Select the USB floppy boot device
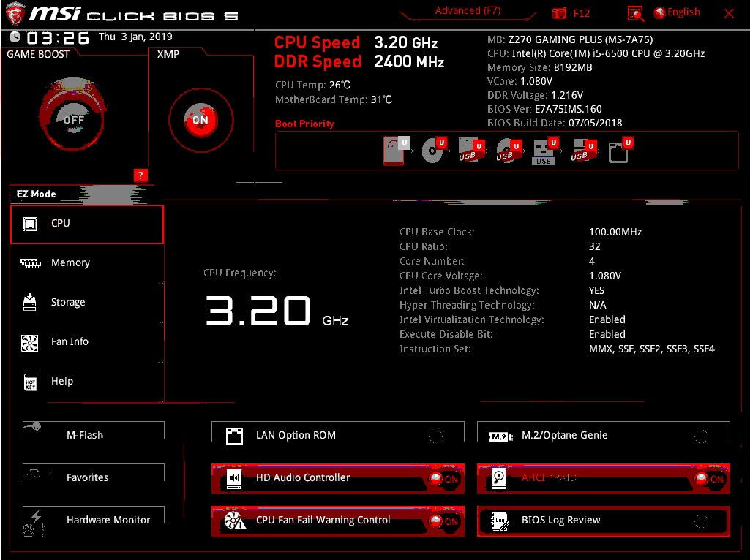The image size is (750, 560). [x=582, y=151]
